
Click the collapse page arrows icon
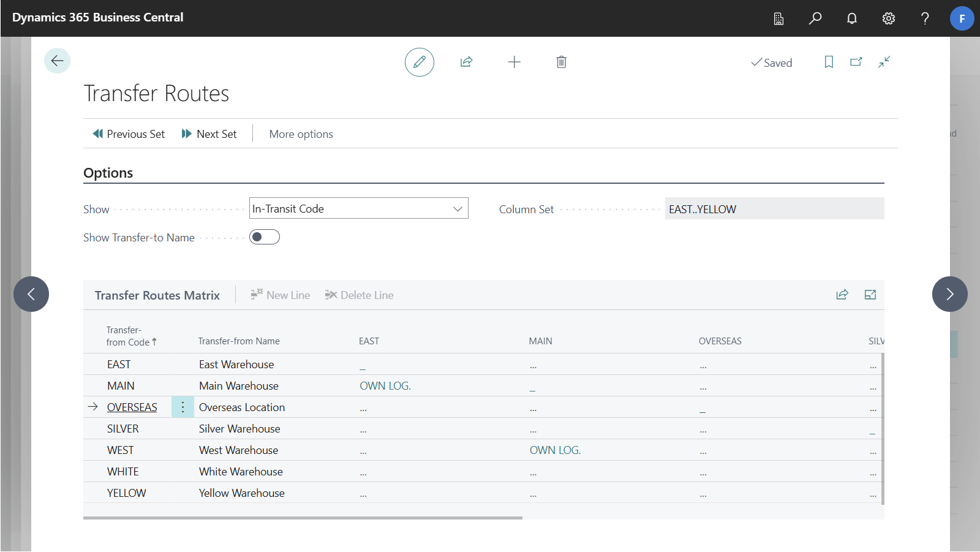884,62
